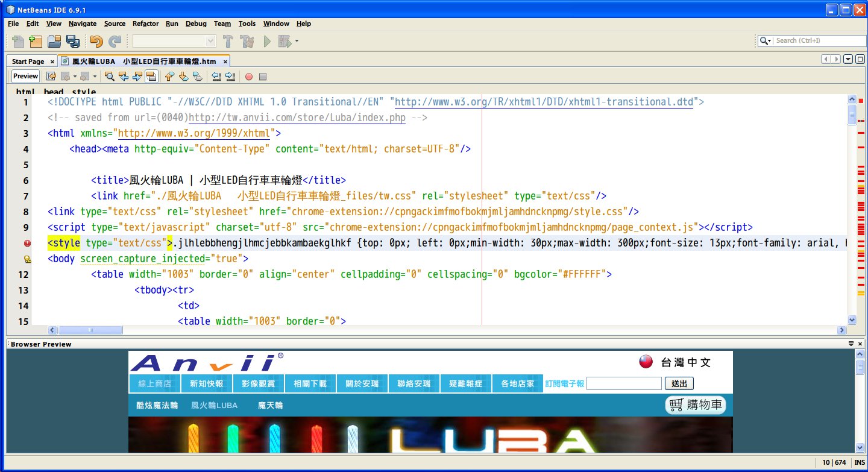
Task: Switch to the Start Page tab
Action: pos(28,61)
